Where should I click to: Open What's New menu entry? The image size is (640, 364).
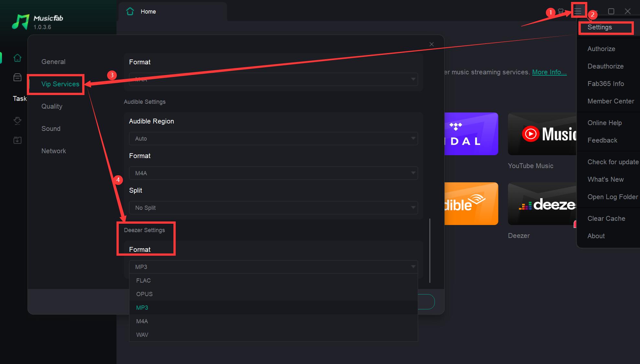605,179
